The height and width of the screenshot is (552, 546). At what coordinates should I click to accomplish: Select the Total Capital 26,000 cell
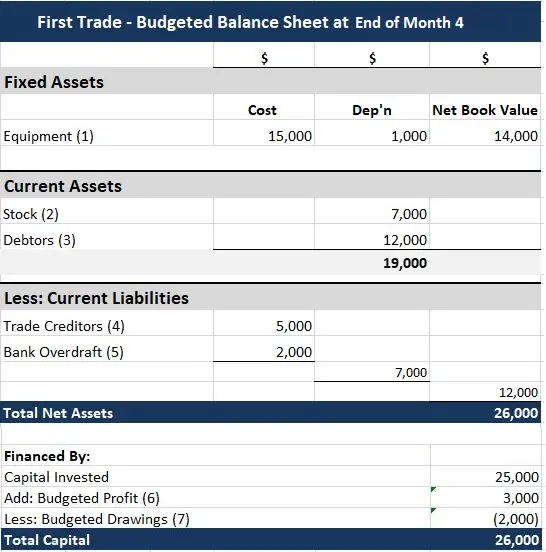[x=485, y=540]
